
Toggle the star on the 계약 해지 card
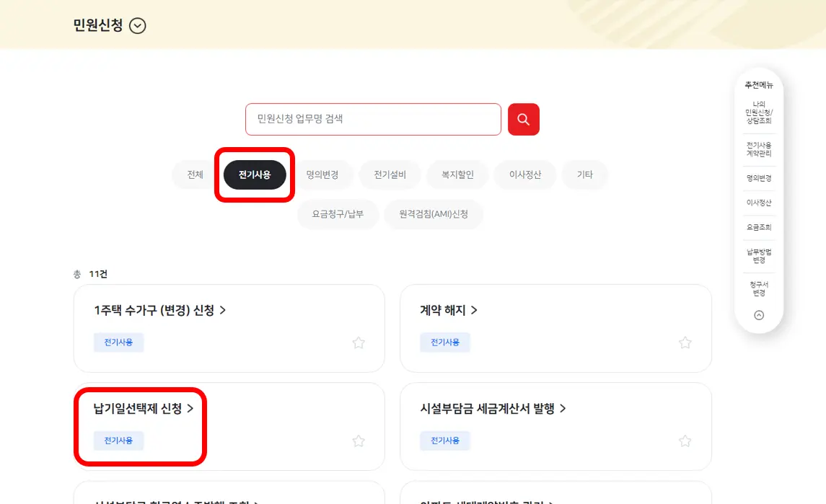click(x=685, y=342)
